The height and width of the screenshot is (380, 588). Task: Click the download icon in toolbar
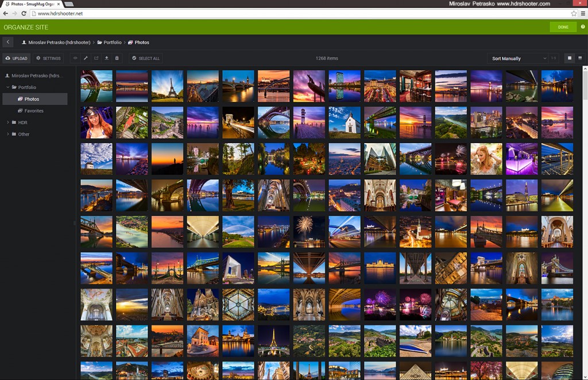point(106,58)
